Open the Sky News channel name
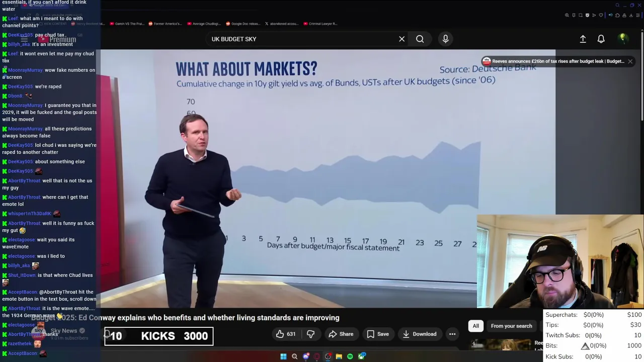Screen dimensions: 644x362 64,330
